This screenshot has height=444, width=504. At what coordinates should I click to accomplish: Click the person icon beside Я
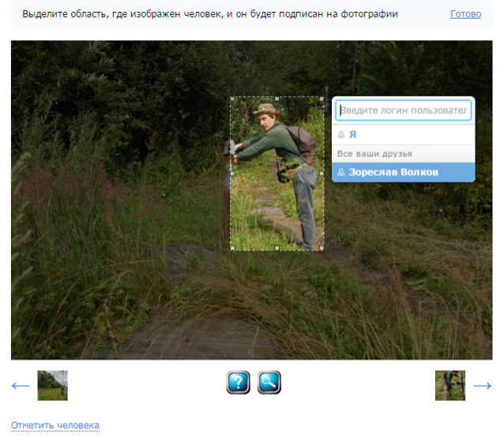[x=341, y=134]
